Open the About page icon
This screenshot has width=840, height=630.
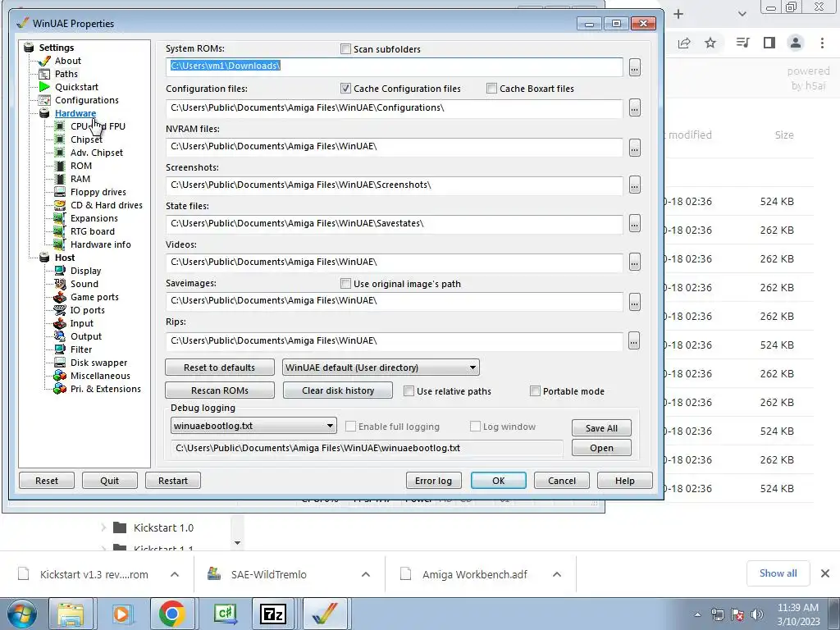point(44,61)
